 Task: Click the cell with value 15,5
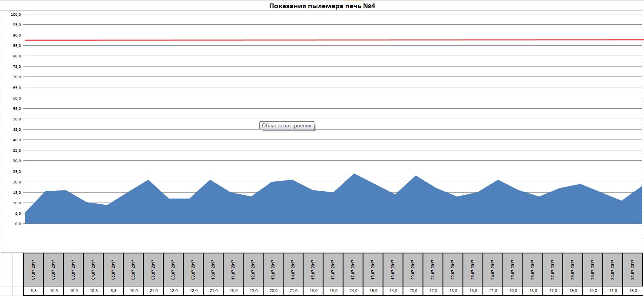tap(53, 290)
